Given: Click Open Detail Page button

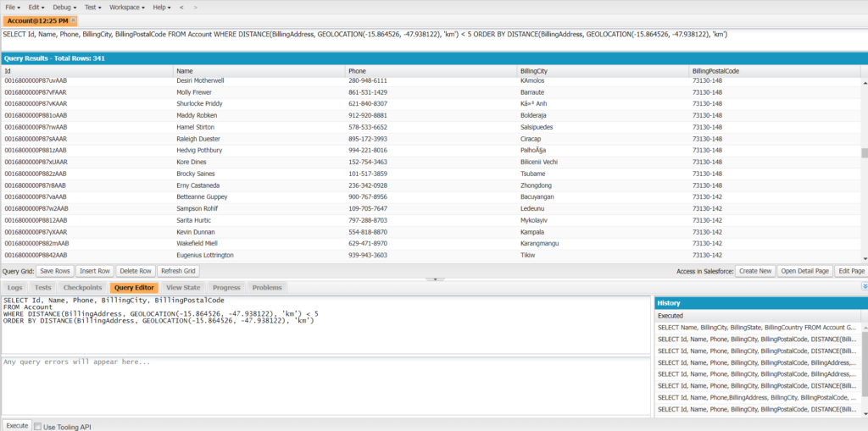Looking at the screenshot, I should [x=805, y=271].
